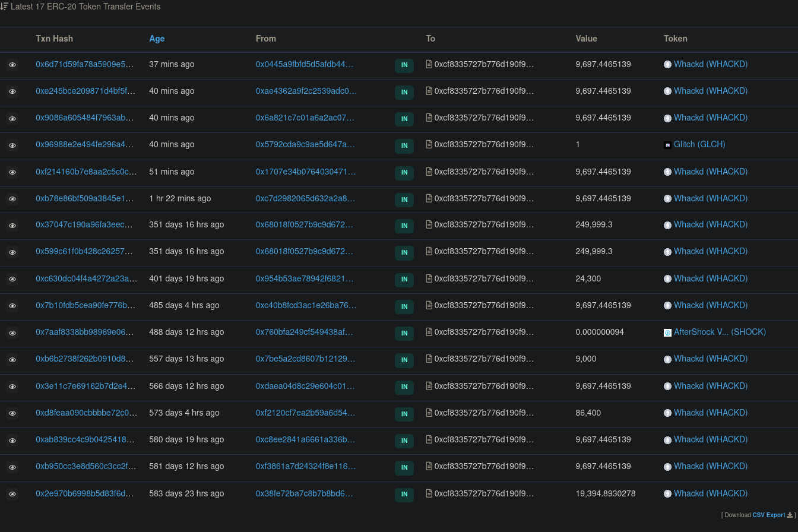Click eye icon for txn 0xe245bce209871d4bf5f
798x532 pixels.
[12, 92]
